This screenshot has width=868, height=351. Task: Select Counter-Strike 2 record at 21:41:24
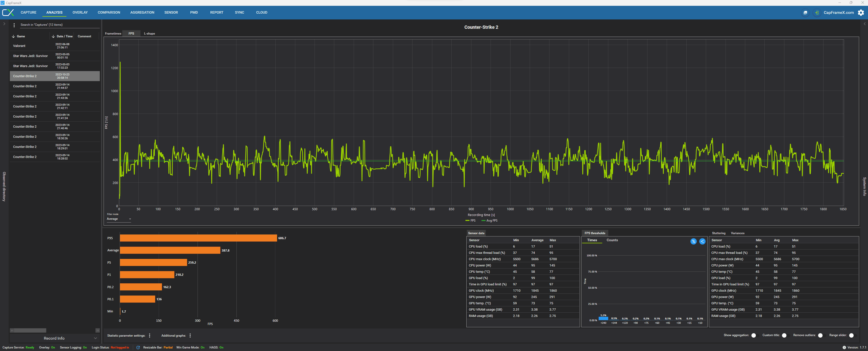coord(55,116)
